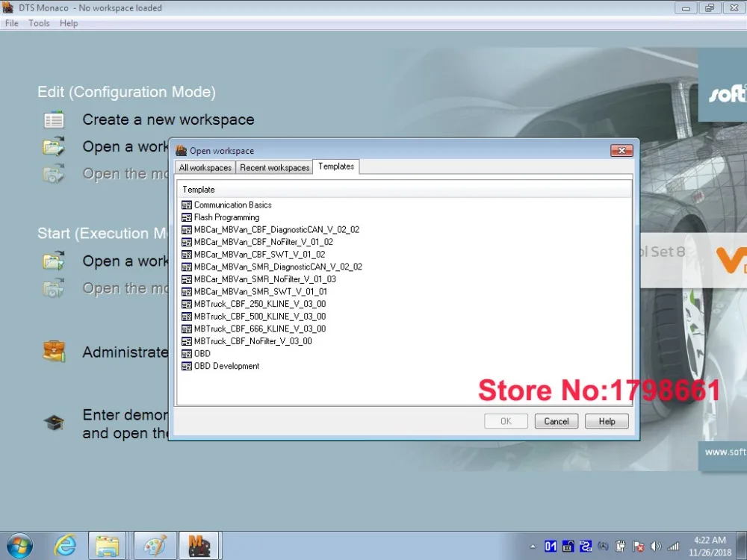Select MBCar_MBVan_CBF_SWT_V_01_02 template
The height and width of the screenshot is (560, 747).
tap(253, 255)
